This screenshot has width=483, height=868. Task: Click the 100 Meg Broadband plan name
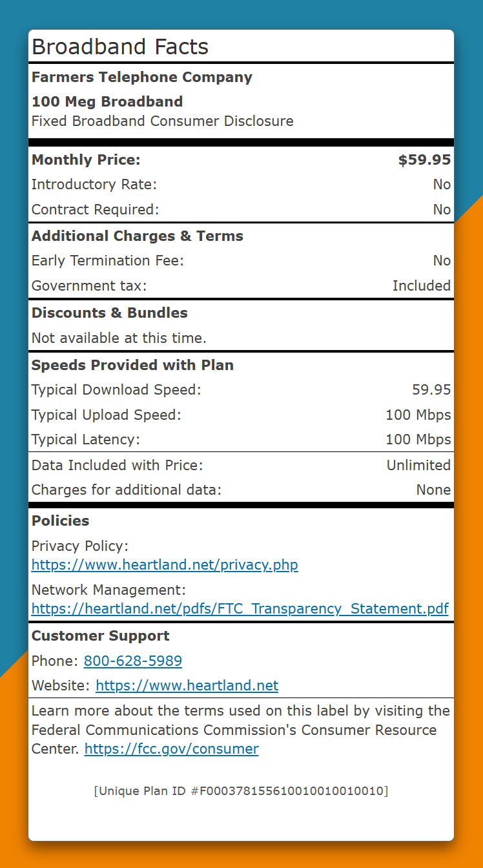click(107, 101)
